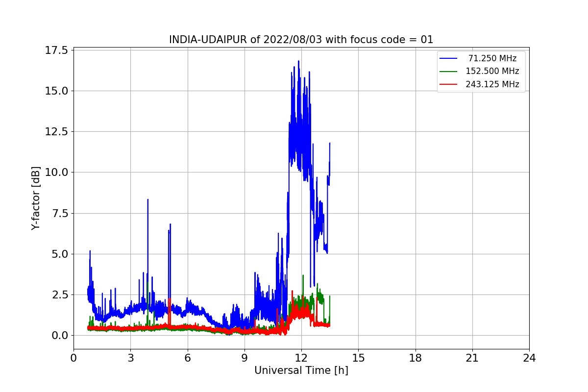
Task: Click y-axis tick label '10.0'
Action: [58, 172]
